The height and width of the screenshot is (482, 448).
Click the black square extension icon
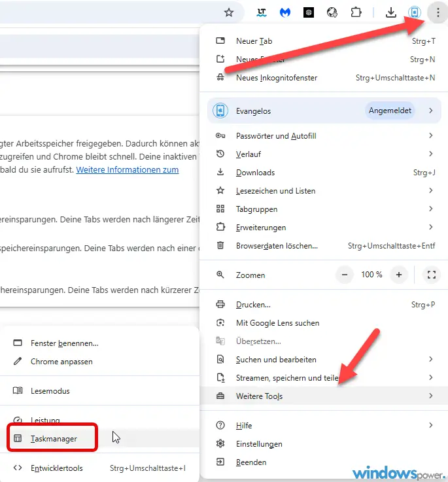point(309,12)
